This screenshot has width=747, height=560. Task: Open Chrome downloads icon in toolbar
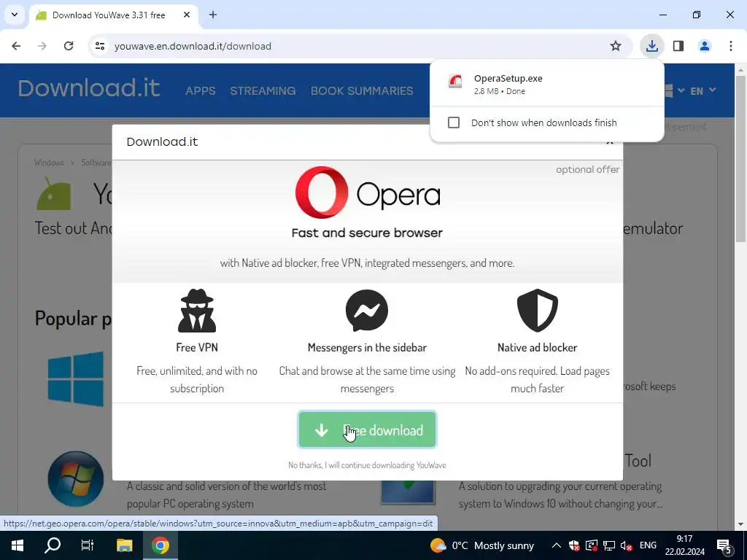(x=651, y=46)
